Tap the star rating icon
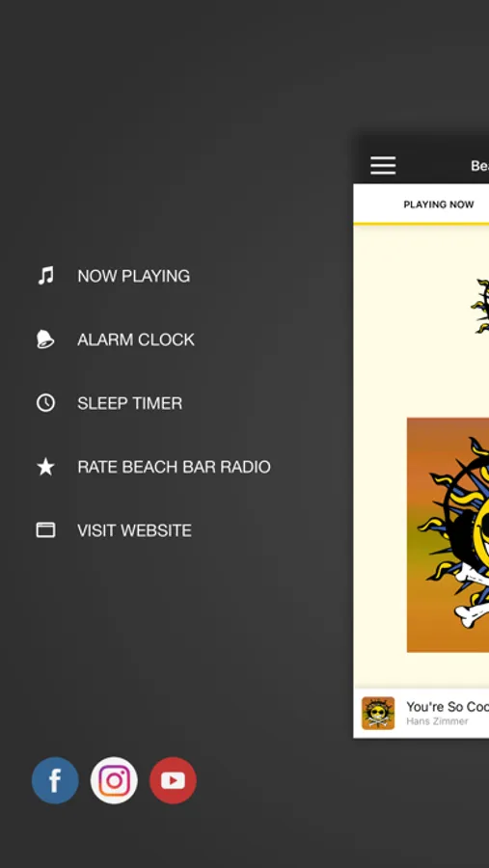This screenshot has width=489, height=868. click(45, 467)
